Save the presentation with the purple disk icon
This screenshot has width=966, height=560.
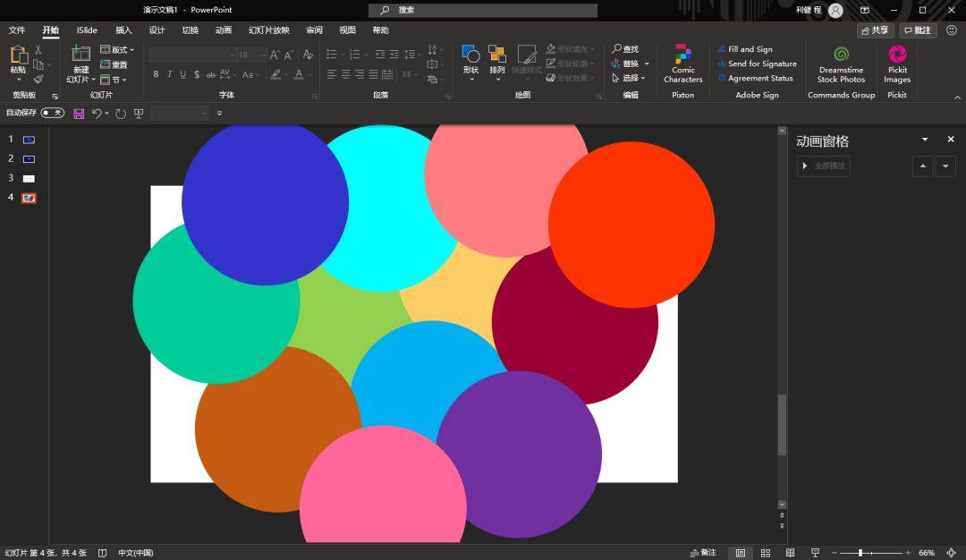[79, 114]
